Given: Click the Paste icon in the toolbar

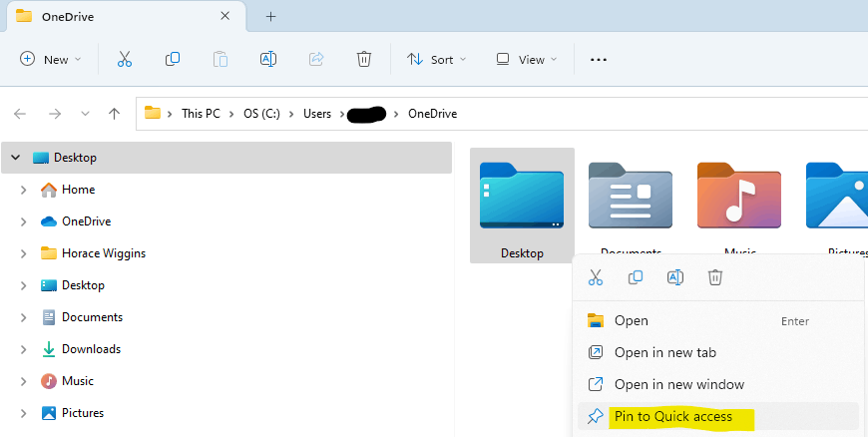Looking at the screenshot, I should click(x=220, y=59).
